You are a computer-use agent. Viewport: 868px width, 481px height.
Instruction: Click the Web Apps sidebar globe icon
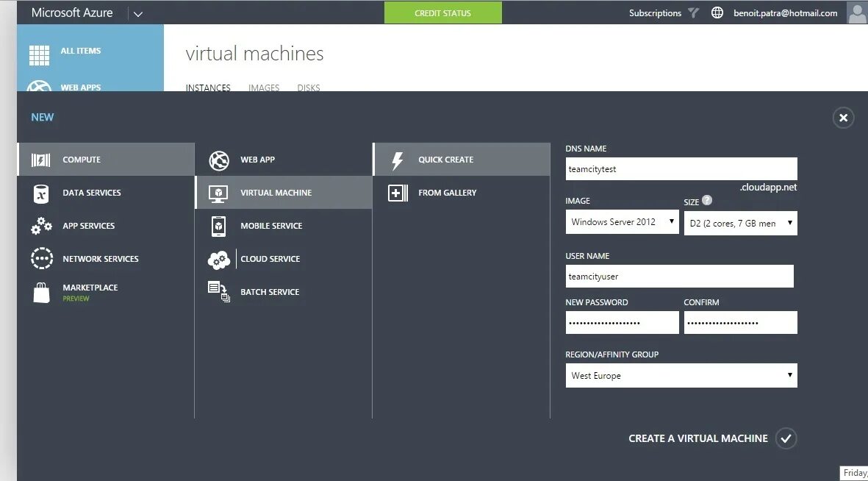pyautogui.click(x=39, y=87)
